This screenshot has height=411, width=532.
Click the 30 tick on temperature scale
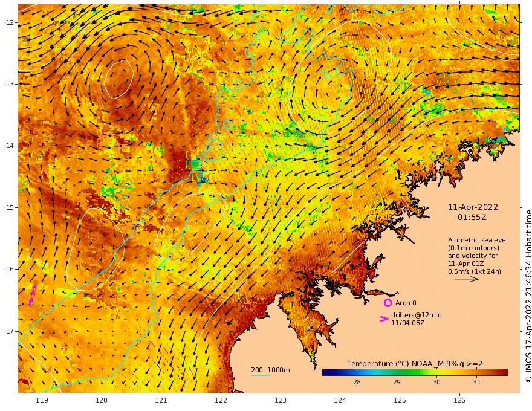(x=436, y=382)
